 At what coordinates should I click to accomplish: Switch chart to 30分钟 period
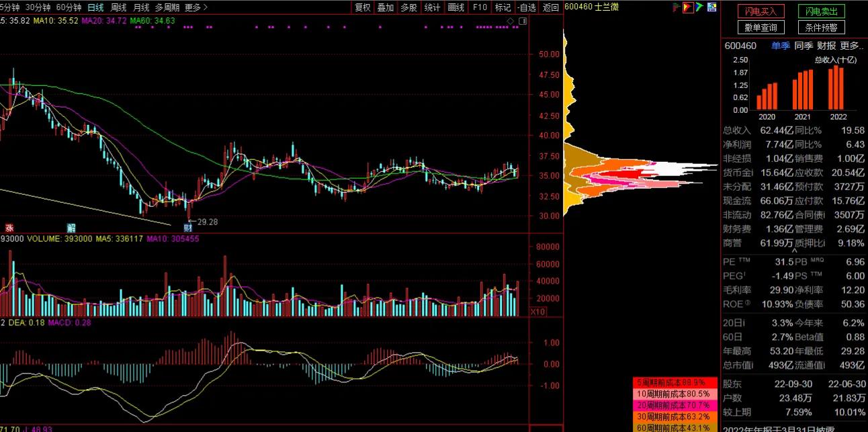click(x=38, y=7)
